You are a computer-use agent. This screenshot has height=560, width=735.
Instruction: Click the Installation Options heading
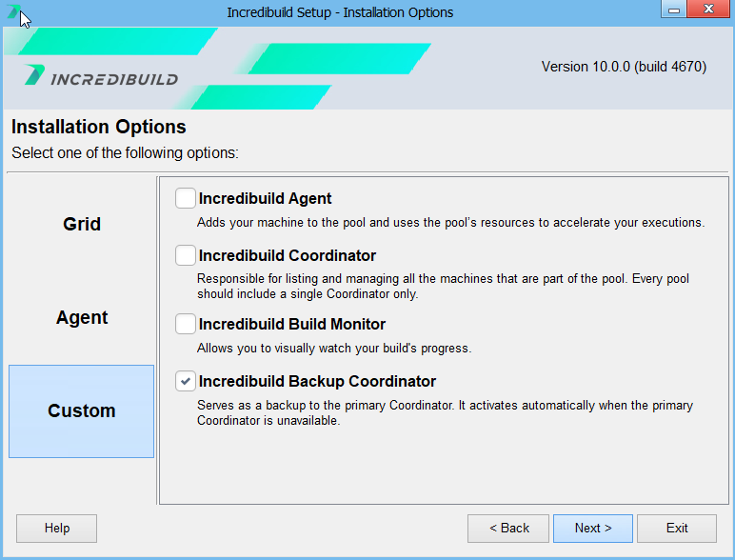99,128
